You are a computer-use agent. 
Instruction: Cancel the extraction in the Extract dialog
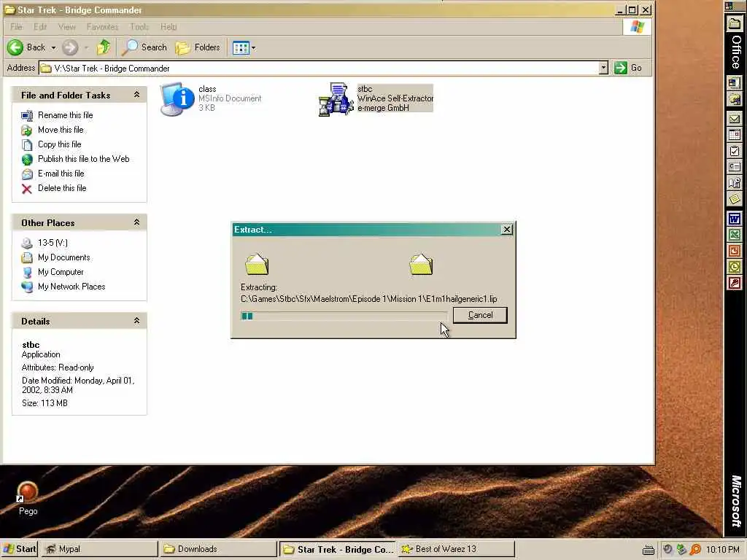point(480,315)
